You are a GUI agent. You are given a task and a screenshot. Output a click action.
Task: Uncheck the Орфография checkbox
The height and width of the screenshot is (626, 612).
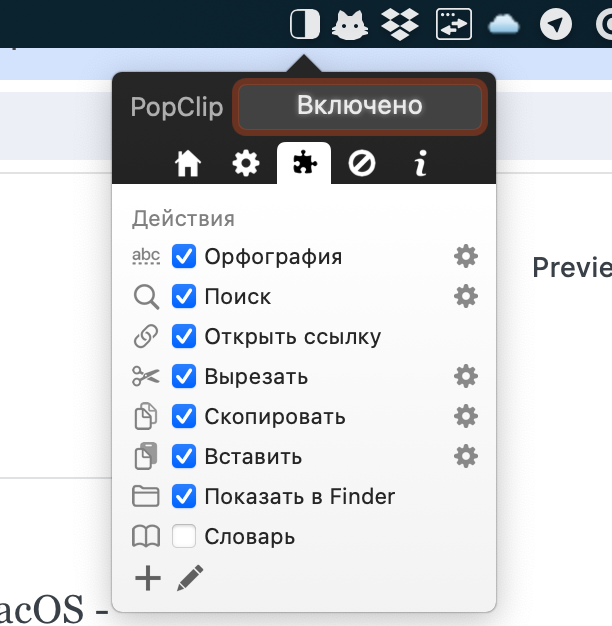pos(184,256)
